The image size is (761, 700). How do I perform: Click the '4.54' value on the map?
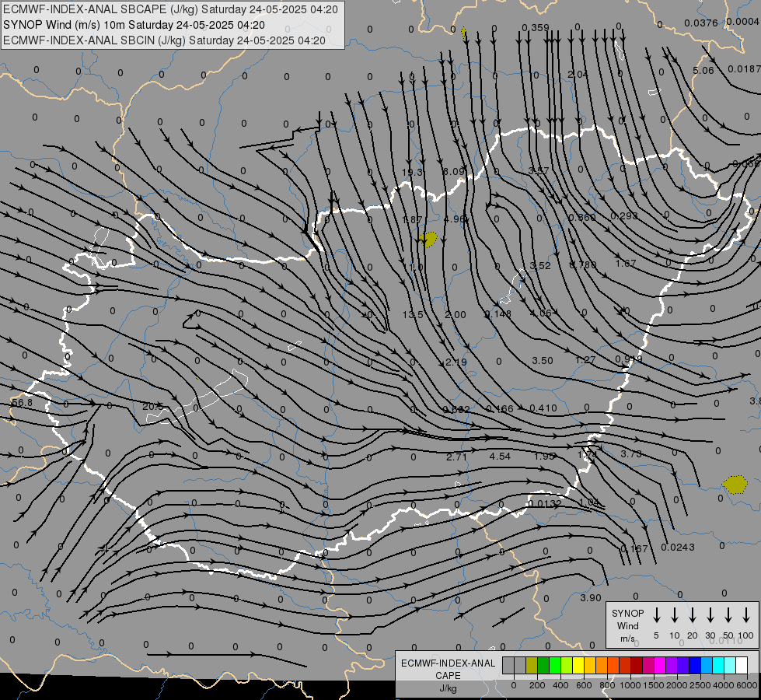(500, 457)
